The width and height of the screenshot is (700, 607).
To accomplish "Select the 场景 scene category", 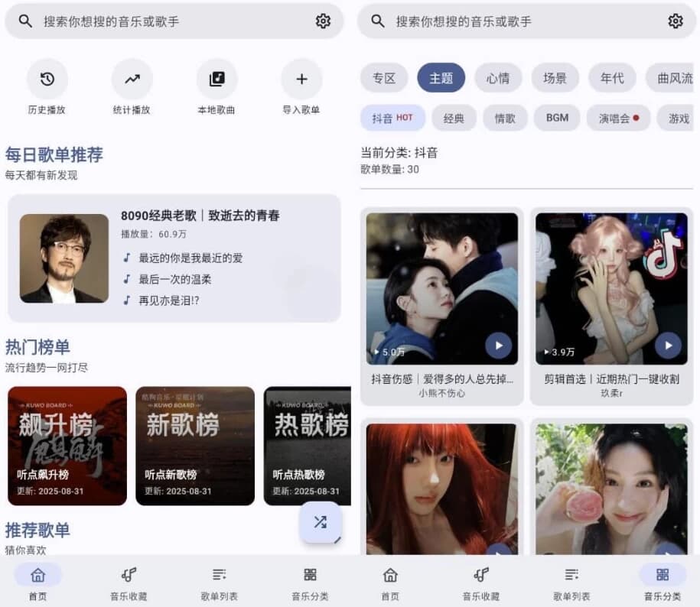I will (555, 78).
